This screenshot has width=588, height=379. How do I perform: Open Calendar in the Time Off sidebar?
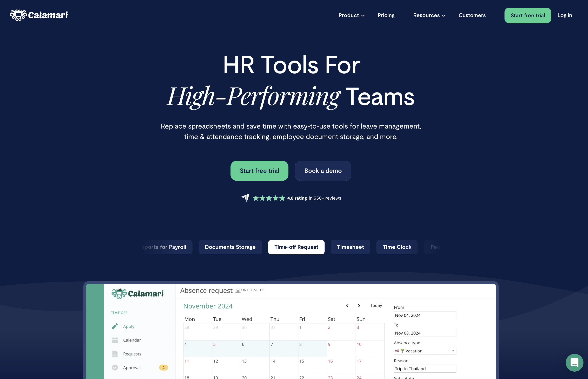pos(132,340)
